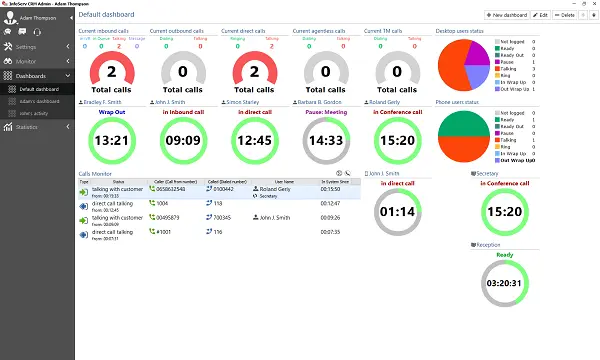This screenshot has height=360, width=600.
Task: Click the Current outbound calls widget title
Action: (176, 31)
